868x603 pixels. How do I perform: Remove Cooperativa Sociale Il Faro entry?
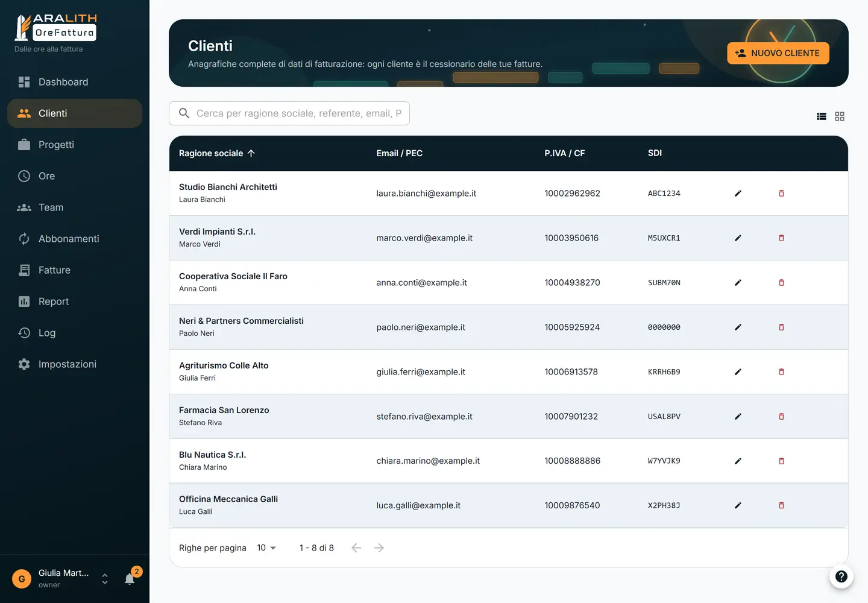point(781,283)
